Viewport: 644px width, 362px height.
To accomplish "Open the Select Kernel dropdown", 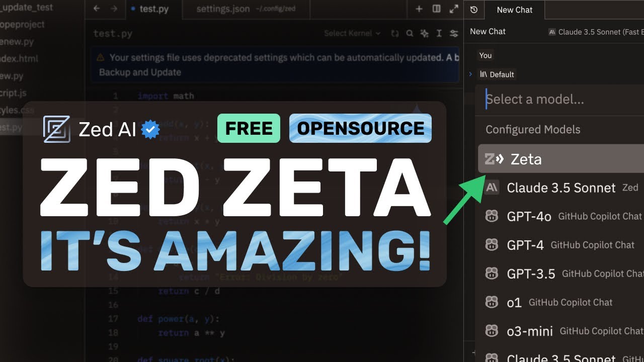I will (x=352, y=33).
